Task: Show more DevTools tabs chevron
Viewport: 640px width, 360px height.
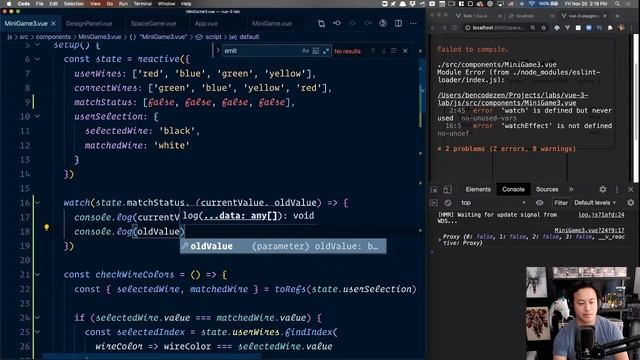Action: (571, 189)
